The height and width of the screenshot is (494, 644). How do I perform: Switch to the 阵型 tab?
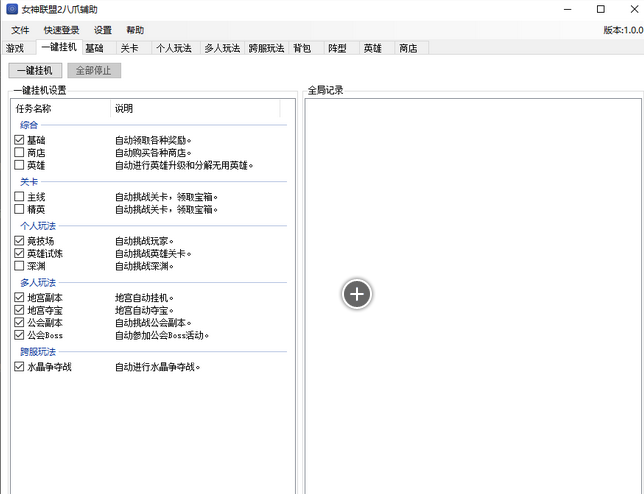click(337, 48)
